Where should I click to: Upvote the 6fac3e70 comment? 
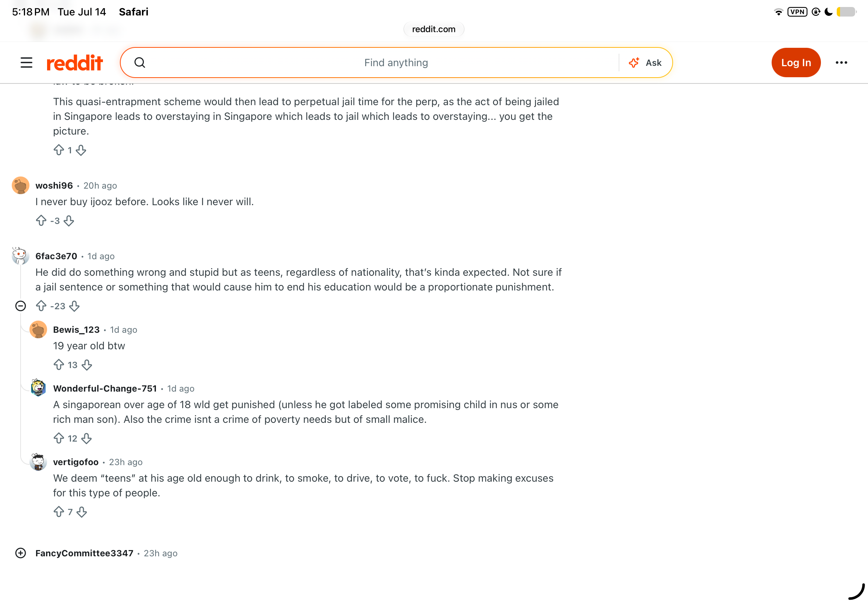[x=41, y=306]
